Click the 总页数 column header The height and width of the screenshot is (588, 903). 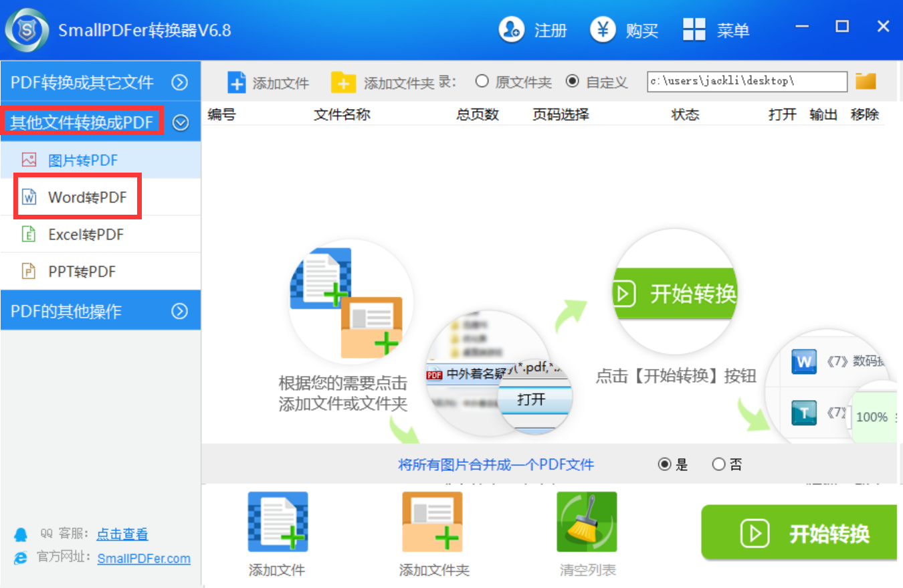[478, 114]
